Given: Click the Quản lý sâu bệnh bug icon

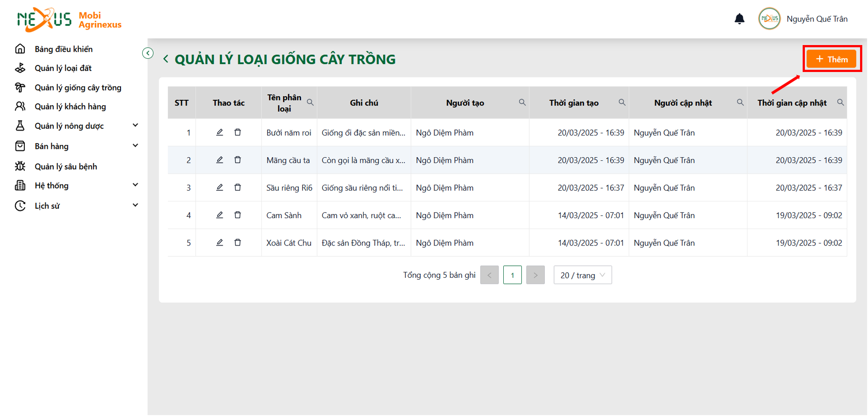Looking at the screenshot, I should point(20,166).
